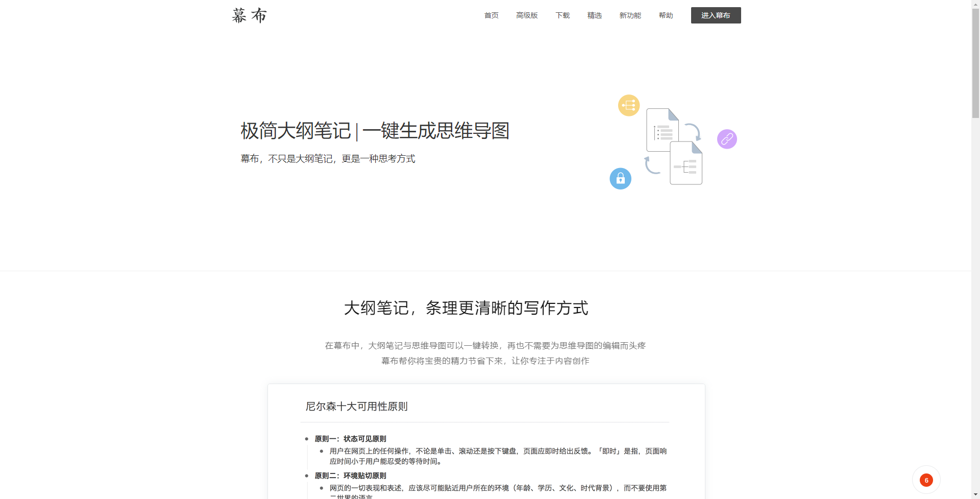The width and height of the screenshot is (980, 499).
Task: Open the red notification badge showing 6
Action: (x=926, y=480)
